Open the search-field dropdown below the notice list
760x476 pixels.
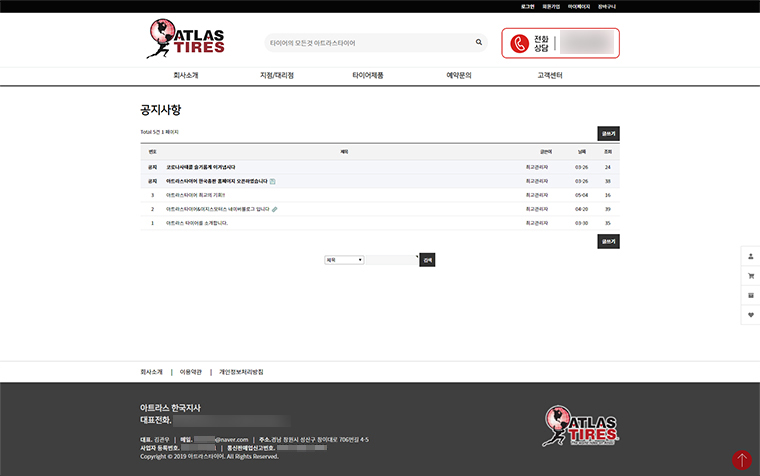pos(344,260)
